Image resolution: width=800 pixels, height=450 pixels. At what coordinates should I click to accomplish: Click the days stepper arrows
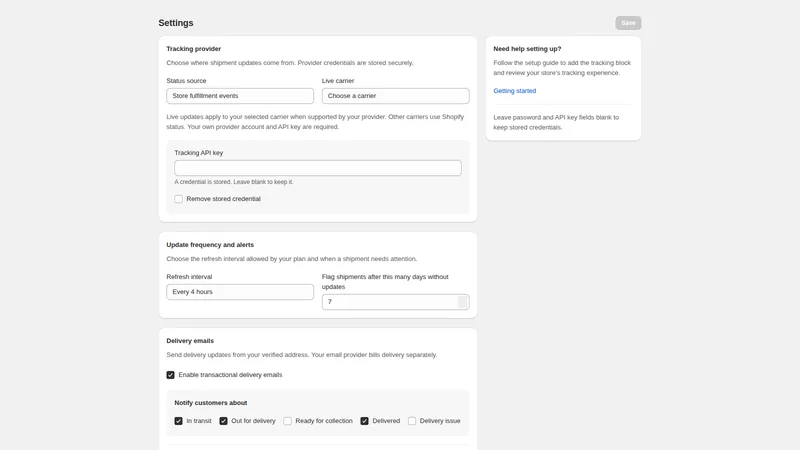tap(462, 302)
